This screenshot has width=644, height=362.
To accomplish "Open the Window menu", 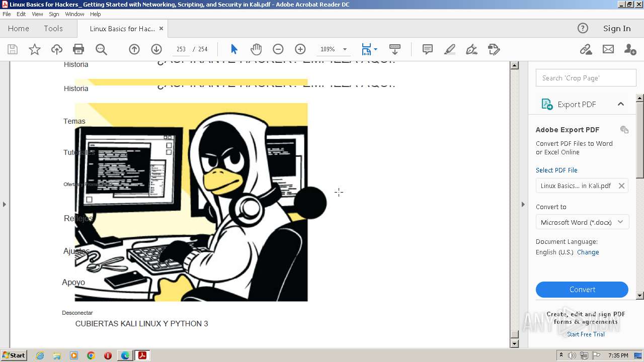I will [74, 14].
